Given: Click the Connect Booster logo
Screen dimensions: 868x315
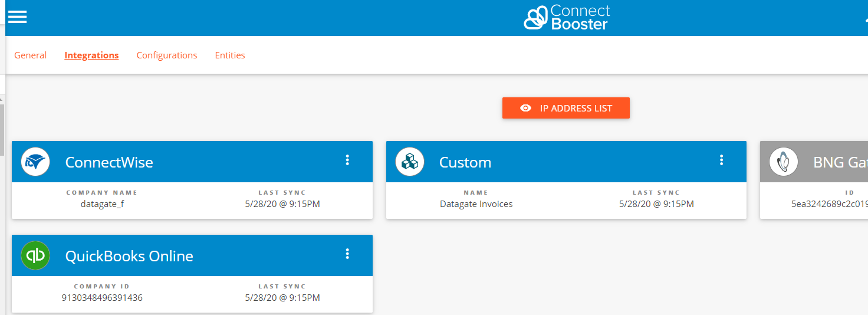Looking at the screenshot, I should (567, 18).
